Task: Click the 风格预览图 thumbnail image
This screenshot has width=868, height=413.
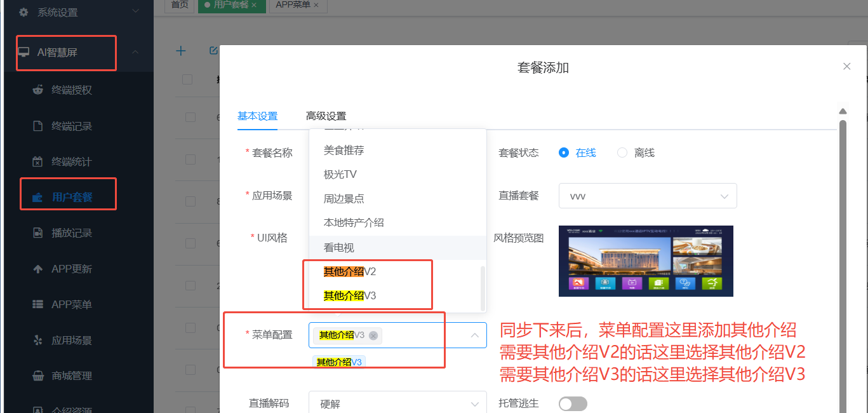Action: (646, 261)
